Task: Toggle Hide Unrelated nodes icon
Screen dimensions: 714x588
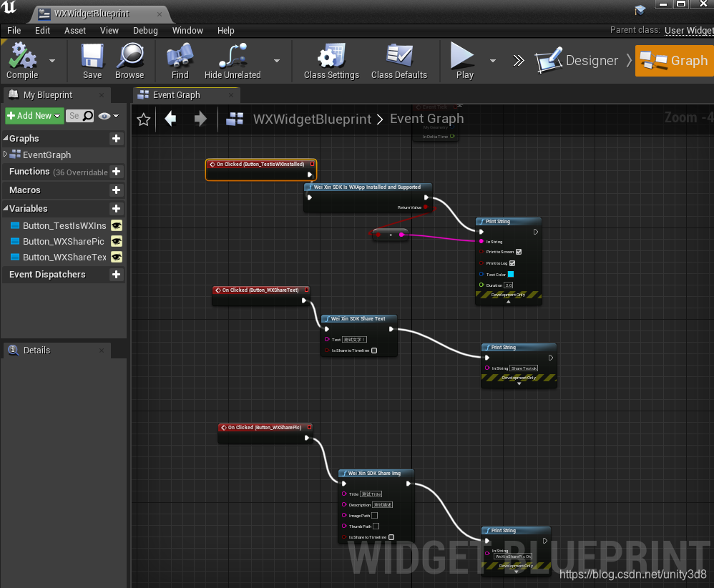Action: pyautogui.click(x=233, y=61)
